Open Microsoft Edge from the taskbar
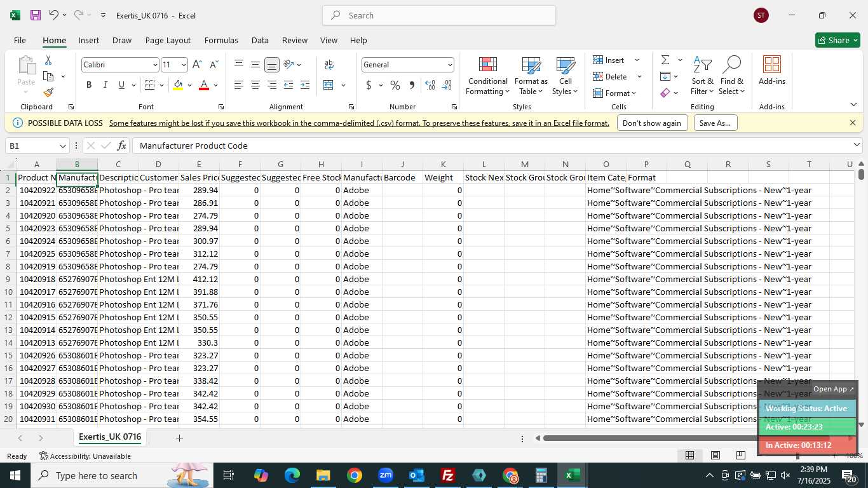Viewport: 868px width, 488px height. coord(292,475)
